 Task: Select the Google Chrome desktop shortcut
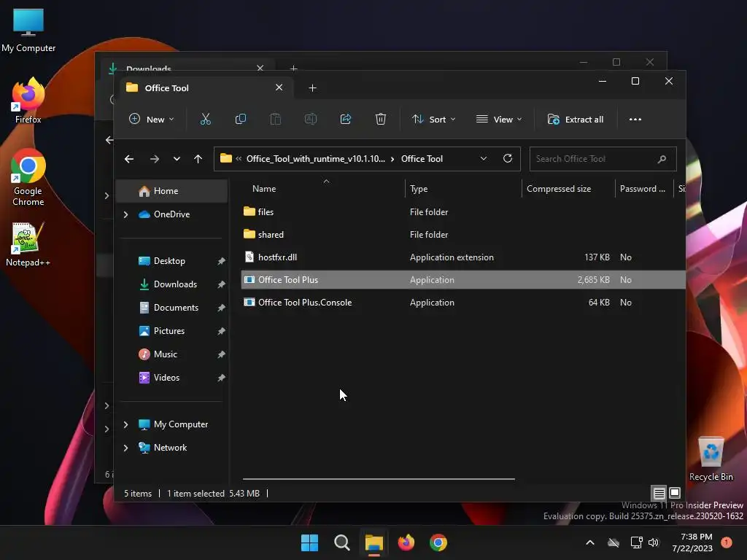28,178
